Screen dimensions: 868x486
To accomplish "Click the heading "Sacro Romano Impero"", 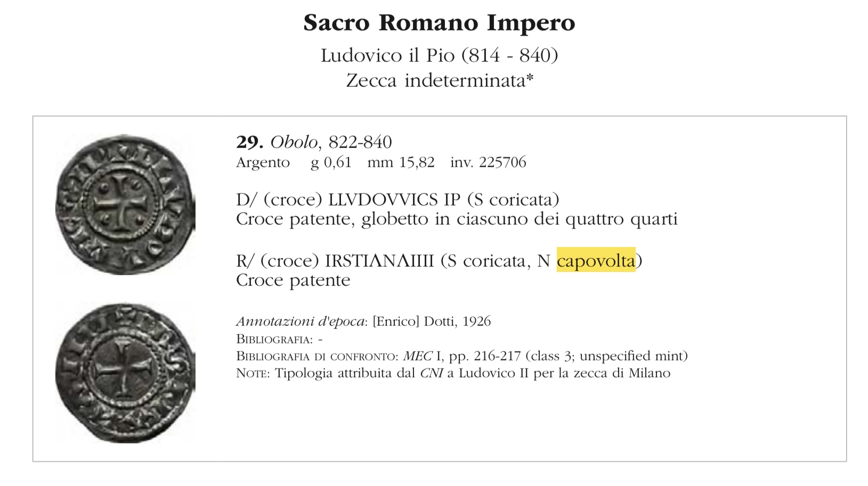I will [x=439, y=23].
